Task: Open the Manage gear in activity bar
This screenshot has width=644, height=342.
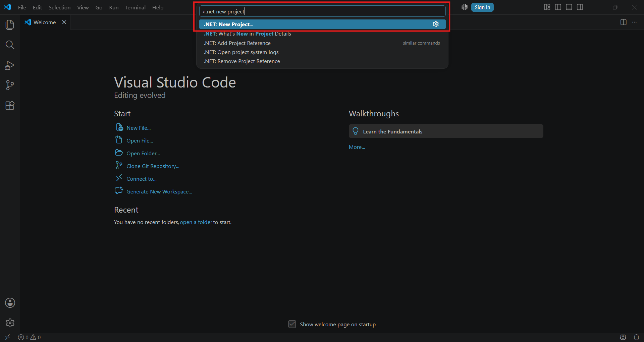Action: [10, 323]
